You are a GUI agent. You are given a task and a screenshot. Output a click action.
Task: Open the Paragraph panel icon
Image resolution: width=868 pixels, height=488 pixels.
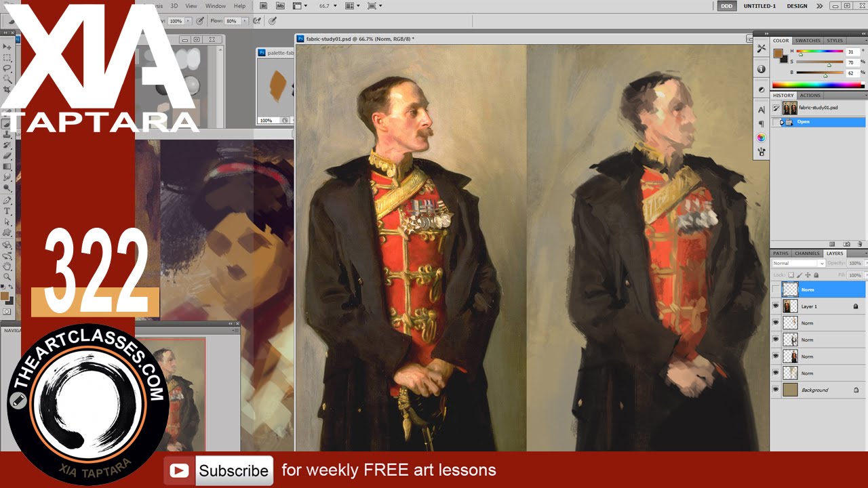pos(762,123)
